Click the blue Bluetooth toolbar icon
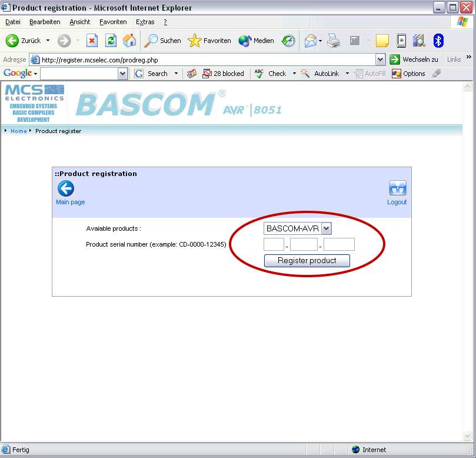The width and height of the screenshot is (476, 458). click(438, 41)
